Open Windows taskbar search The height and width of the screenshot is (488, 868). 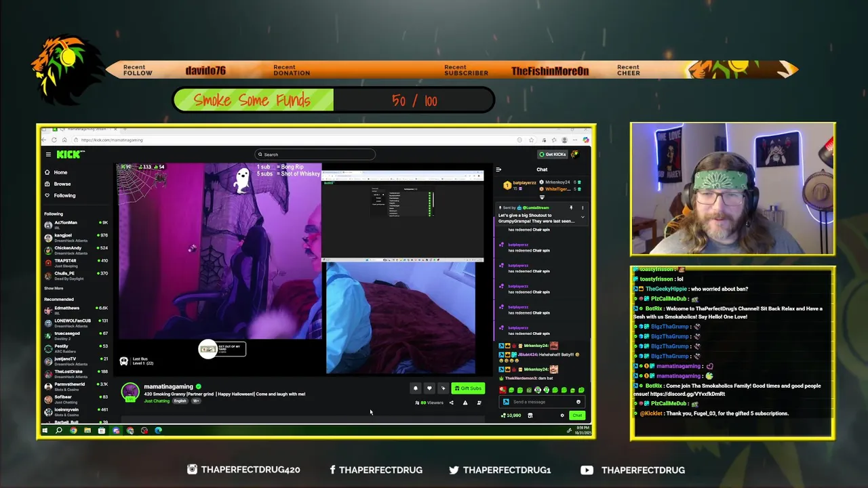tap(59, 430)
